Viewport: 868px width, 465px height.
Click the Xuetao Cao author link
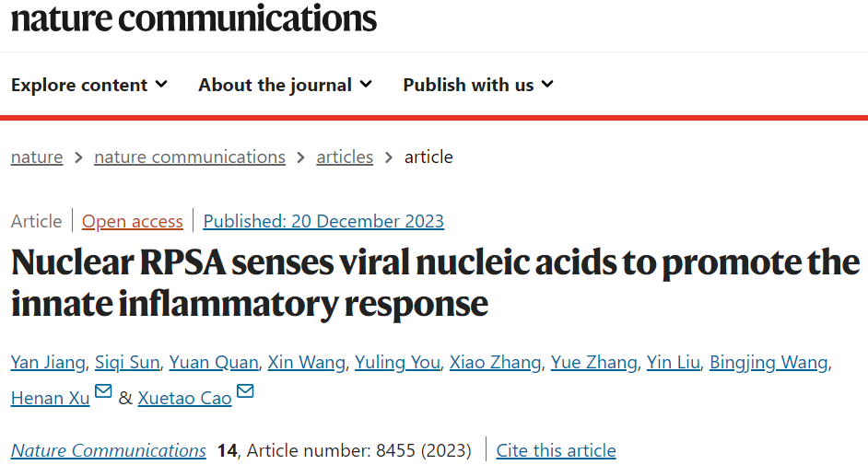pyautogui.click(x=185, y=398)
